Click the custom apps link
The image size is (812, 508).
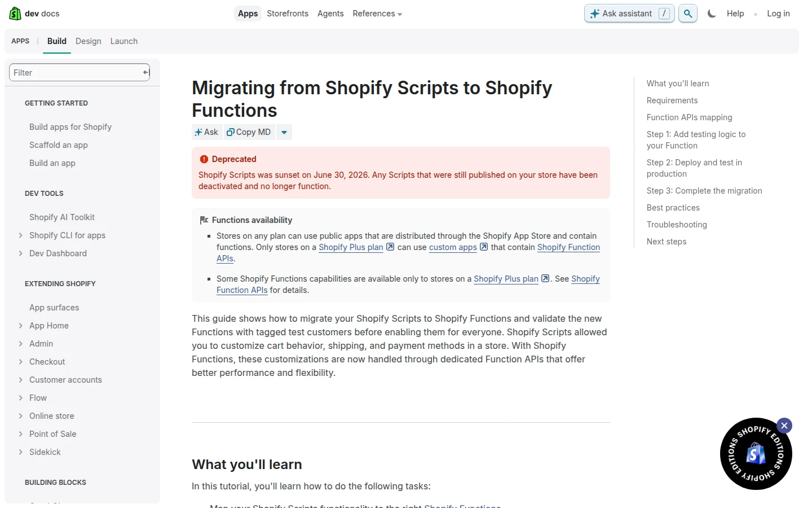[x=453, y=247]
